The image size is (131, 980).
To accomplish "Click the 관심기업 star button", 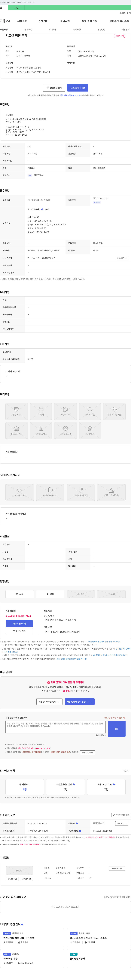I will [12, 879].
